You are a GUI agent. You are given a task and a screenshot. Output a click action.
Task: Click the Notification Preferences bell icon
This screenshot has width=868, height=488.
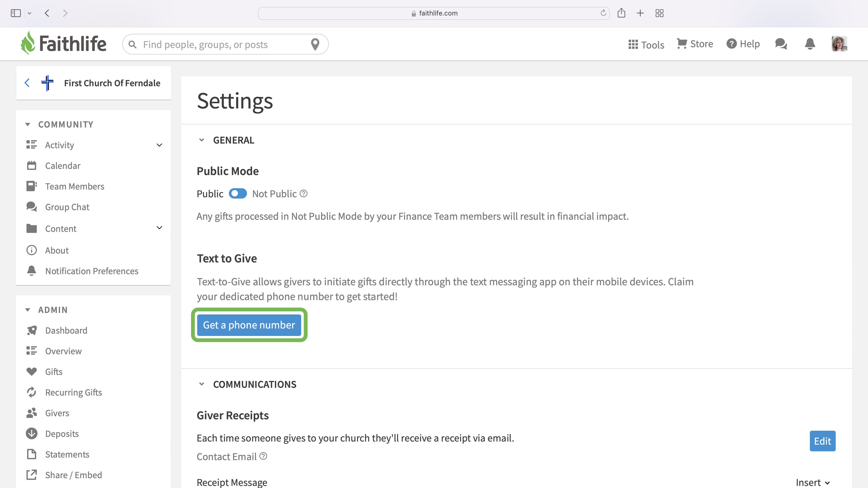coord(32,271)
